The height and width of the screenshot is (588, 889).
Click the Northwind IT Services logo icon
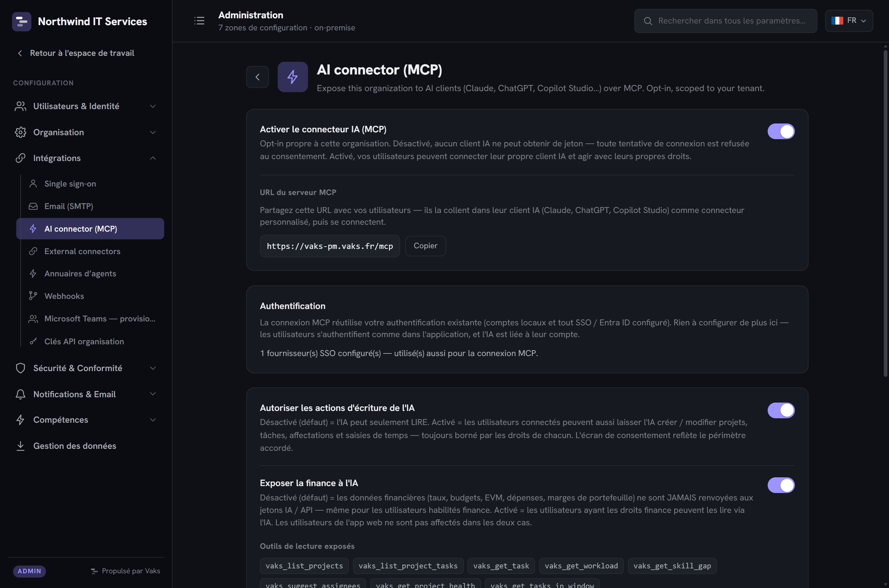tap(21, 21)
